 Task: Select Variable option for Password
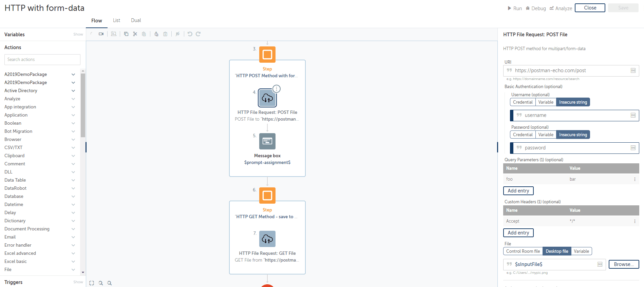point(546,135)
